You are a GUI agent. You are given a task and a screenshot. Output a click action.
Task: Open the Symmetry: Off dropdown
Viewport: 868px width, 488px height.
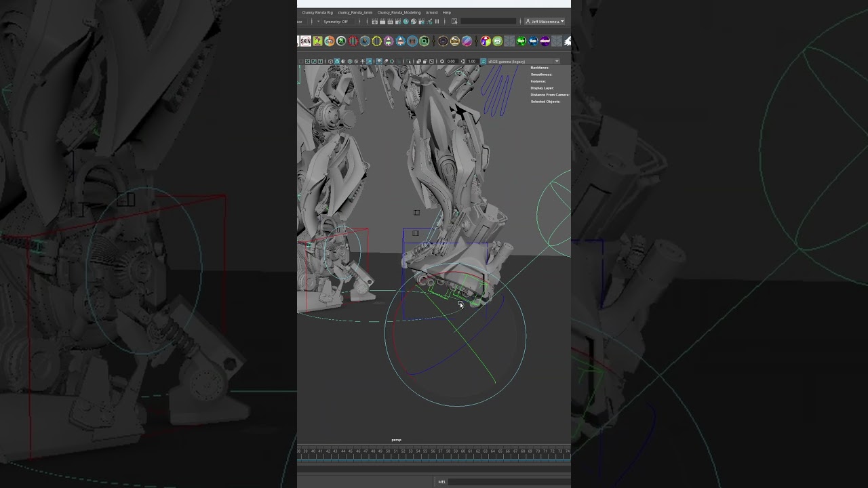pos(338,22)
